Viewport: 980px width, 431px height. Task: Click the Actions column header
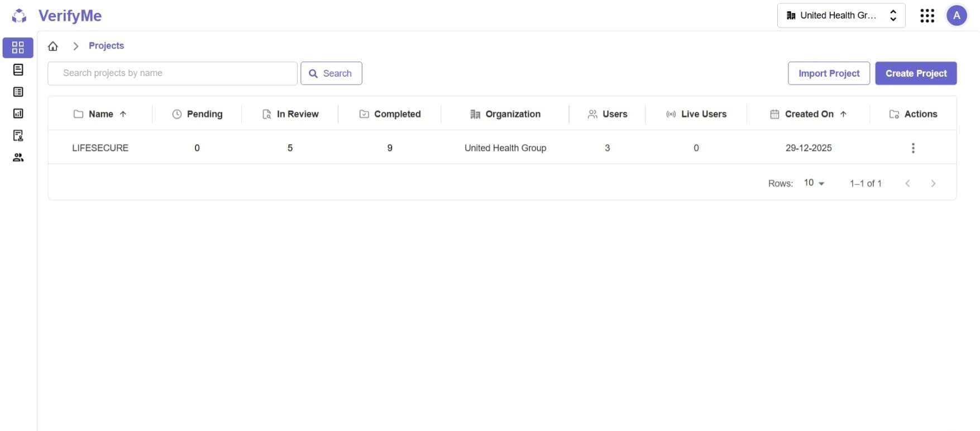(913, 114)
